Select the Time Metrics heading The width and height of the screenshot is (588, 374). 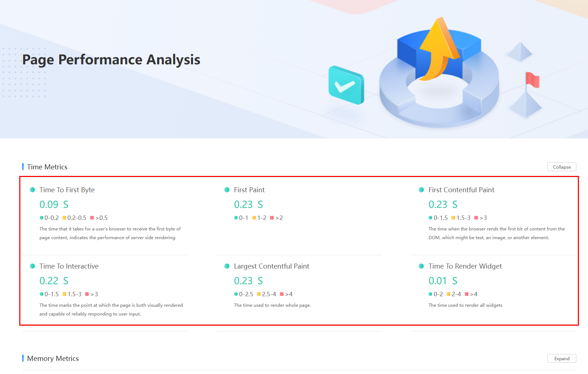coord(47,167)
